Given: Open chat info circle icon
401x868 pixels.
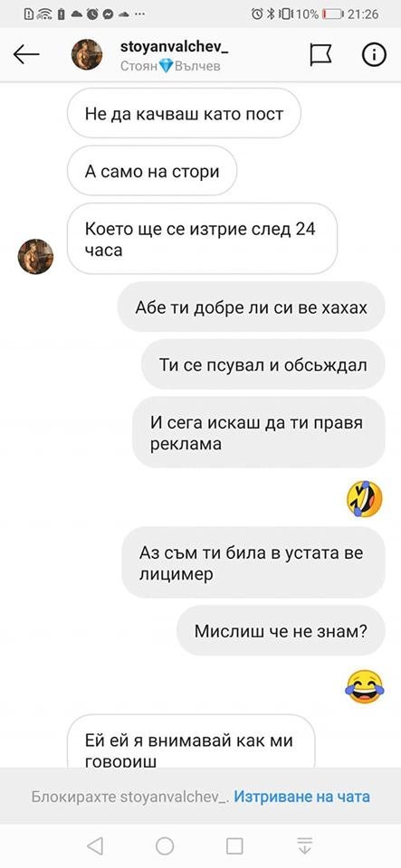Looking at the screenshot, I should click(374, 54).
